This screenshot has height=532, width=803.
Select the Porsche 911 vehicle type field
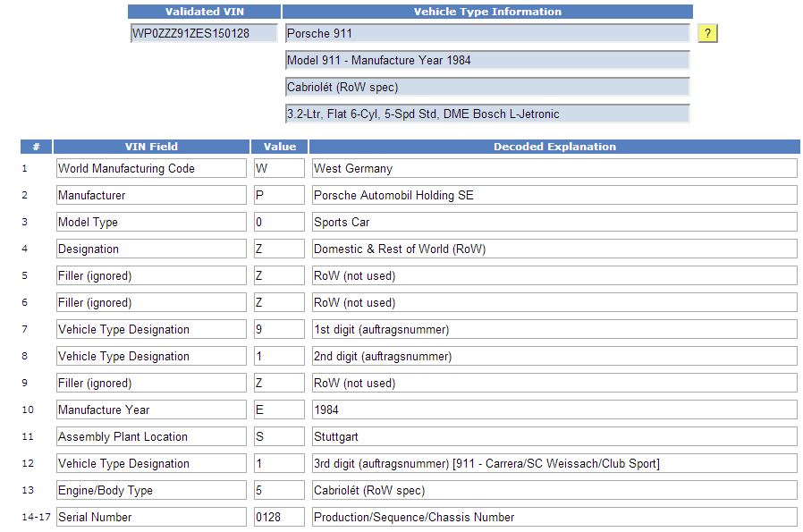487,33
